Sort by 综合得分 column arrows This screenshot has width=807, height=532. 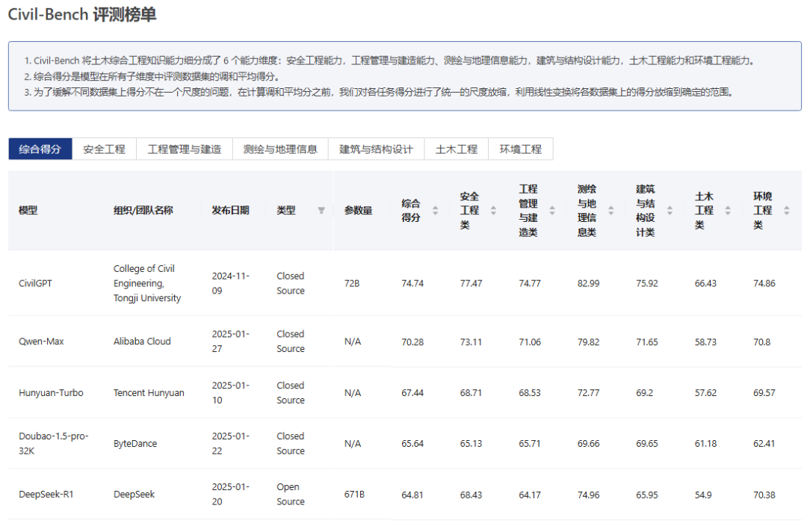click(436, 211)
